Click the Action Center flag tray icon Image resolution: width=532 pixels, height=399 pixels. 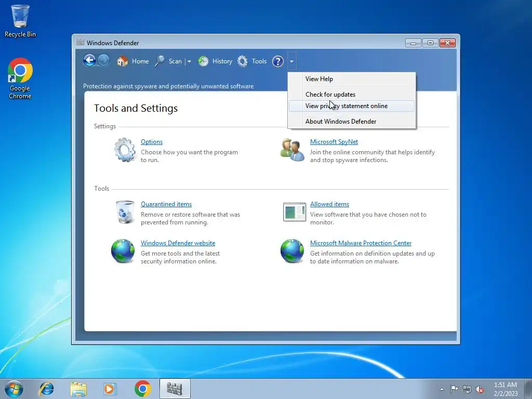click(x=454, y=389)
